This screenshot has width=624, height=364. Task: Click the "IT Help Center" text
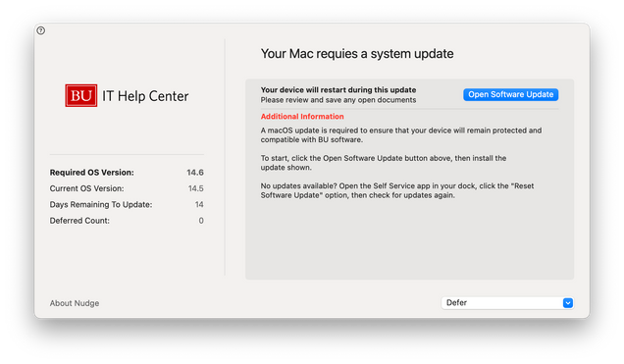(x=145, y=96)
